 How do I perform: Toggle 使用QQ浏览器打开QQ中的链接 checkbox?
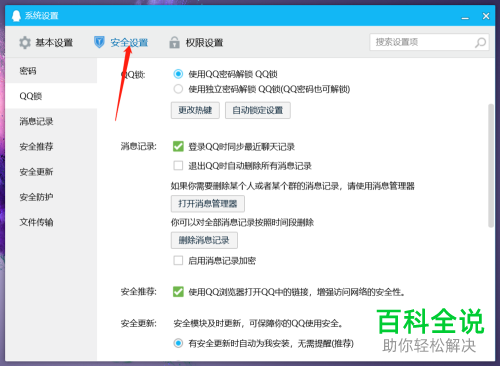tap(178, 292)
